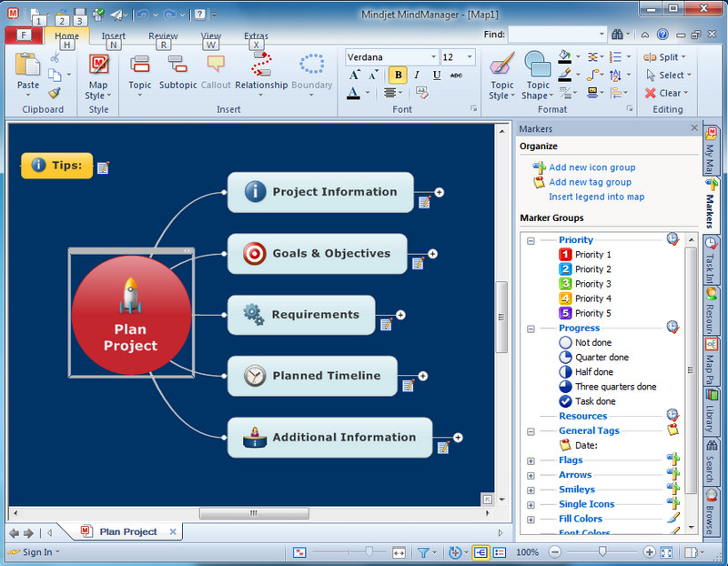Click the Relationship tool icon
Screen dimensions: 728x566
tap(261, 66)
